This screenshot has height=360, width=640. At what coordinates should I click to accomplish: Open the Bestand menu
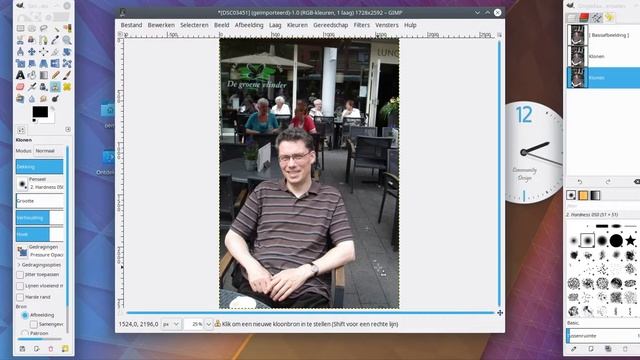pos(131,25)
